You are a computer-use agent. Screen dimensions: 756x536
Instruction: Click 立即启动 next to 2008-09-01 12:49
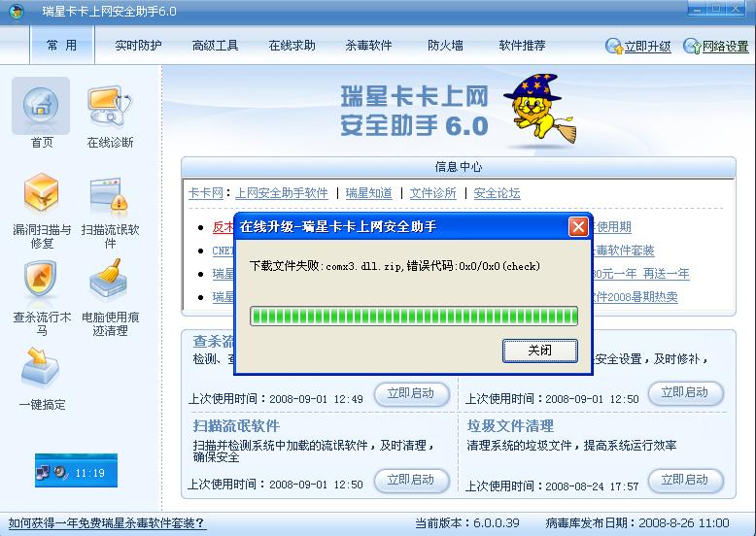(411, 394)
